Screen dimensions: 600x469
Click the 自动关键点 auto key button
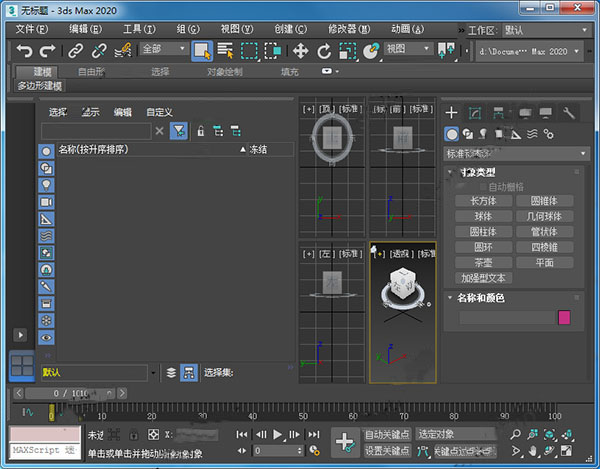tap(387, 434)
